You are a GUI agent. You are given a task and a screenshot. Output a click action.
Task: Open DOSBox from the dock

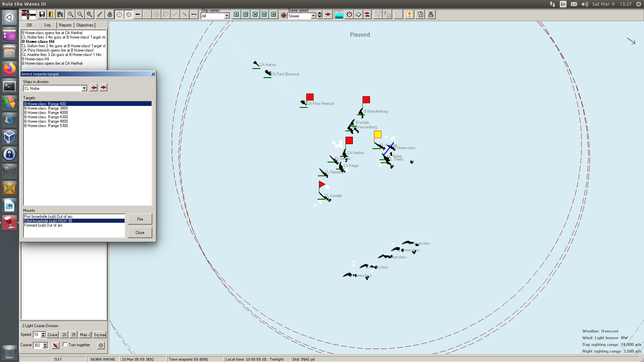9,188
